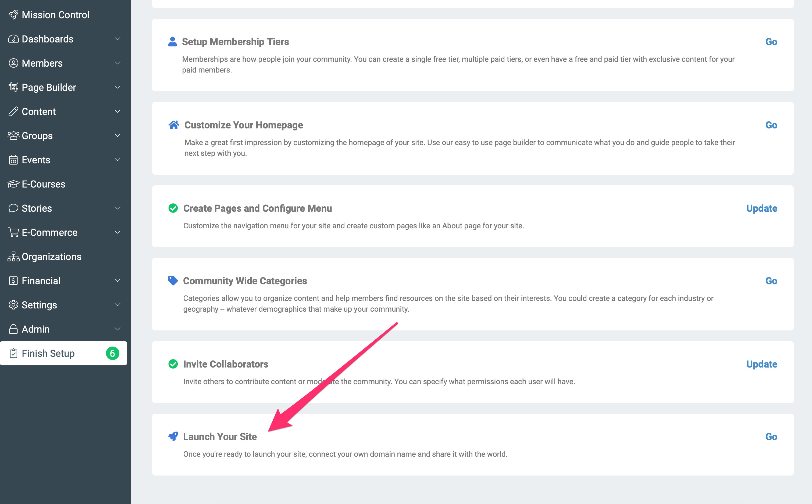The height and width of the screenshot is (504, 812).
Task: Click the blue person icon for Membership Tiers
Action: (172, 42)
